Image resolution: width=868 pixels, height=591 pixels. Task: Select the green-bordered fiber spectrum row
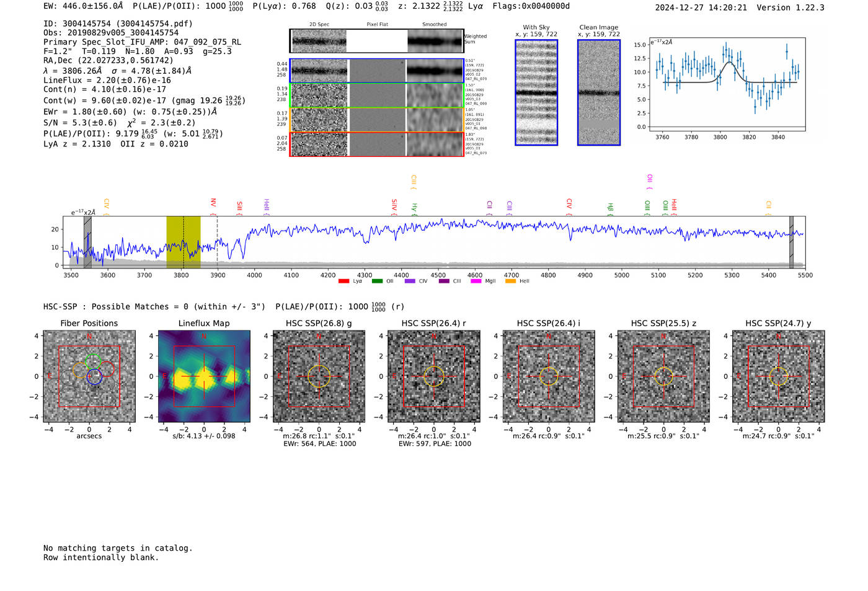coord(377,96)
